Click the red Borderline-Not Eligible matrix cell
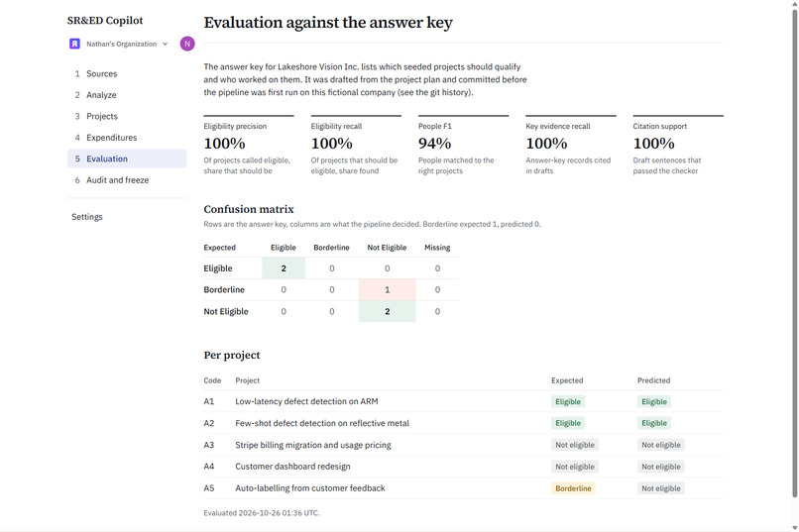The width and height of the screenshot is (799, 532). (388, 289)
